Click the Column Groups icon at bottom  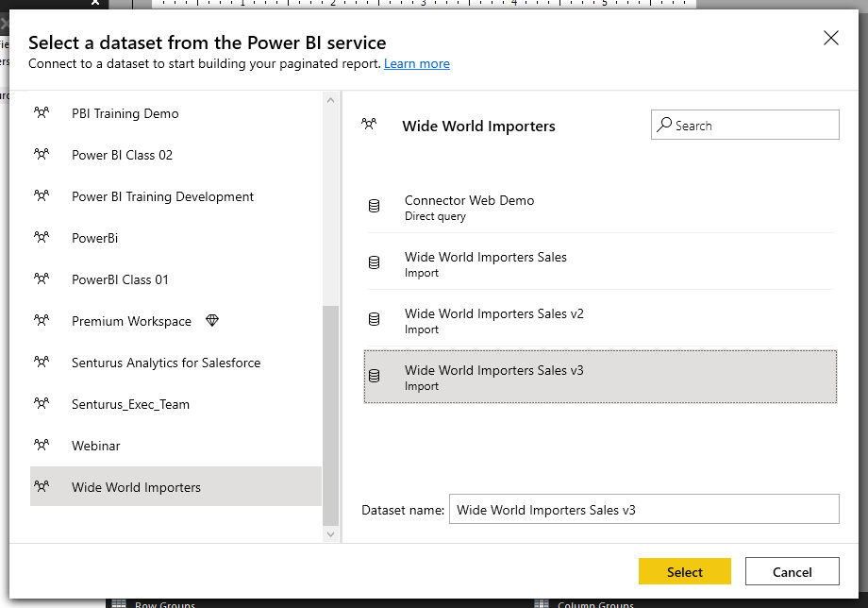pyautogui.click(x=541, y=603)
